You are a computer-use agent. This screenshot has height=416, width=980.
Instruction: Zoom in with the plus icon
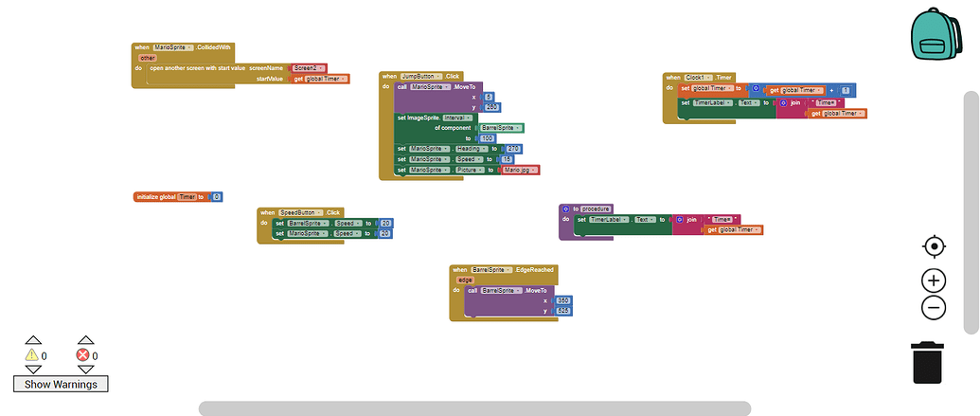pos(934,280)
